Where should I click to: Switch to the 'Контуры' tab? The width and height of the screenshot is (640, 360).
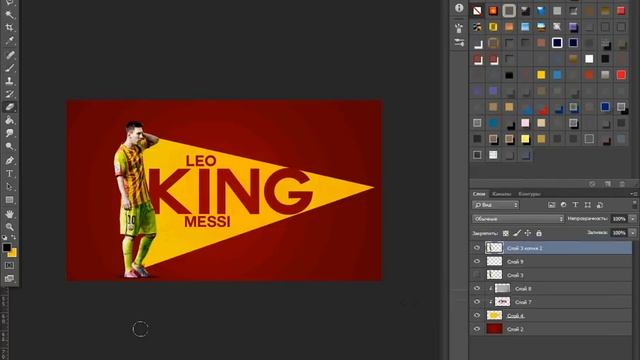tap(529, 194)
